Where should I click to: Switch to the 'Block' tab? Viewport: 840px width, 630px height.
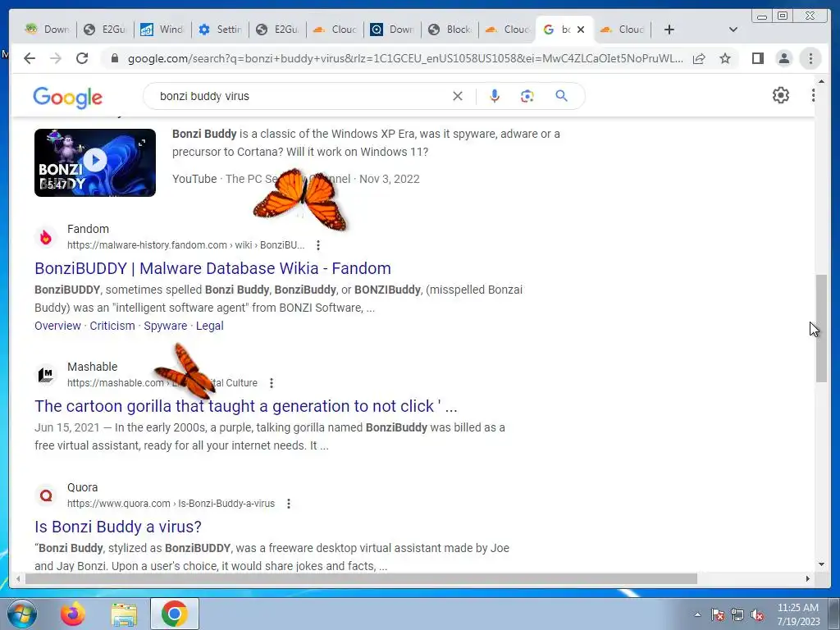click(x=450, y=30)
